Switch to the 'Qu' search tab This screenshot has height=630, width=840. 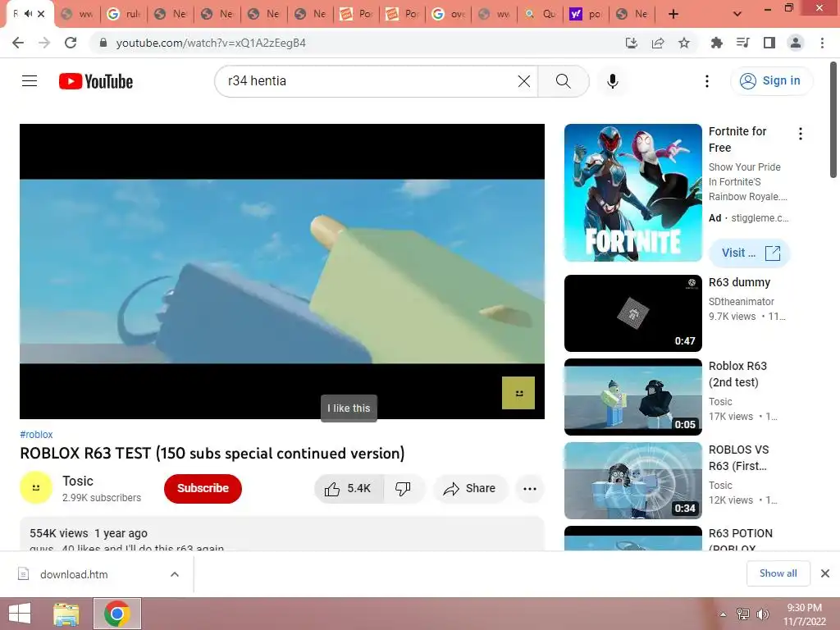coord(540,14)
